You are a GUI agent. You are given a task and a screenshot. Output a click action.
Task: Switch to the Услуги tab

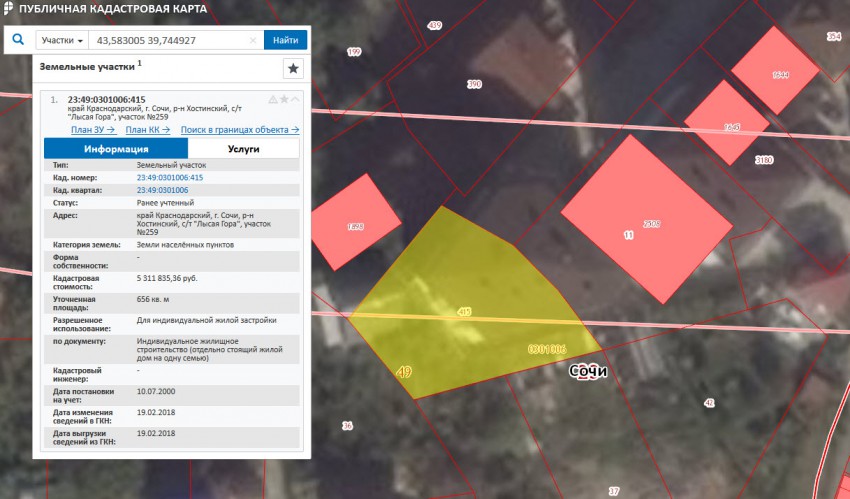click(x=243, y=149)
